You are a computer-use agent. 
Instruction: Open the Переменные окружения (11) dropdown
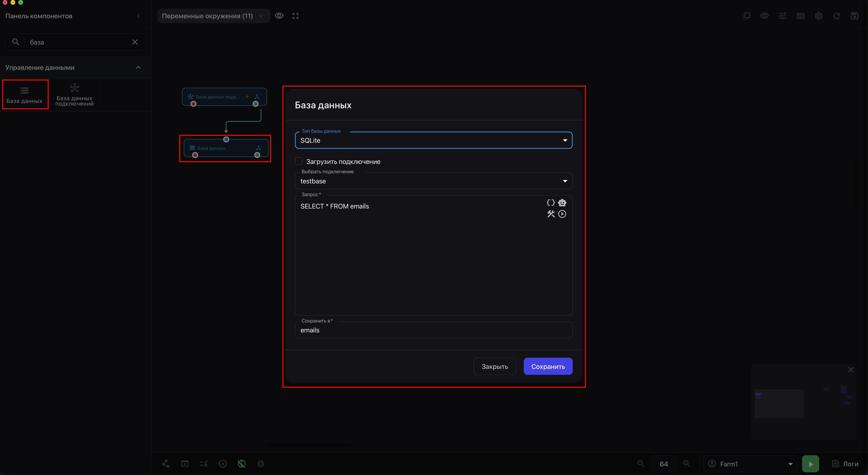pyautogui.click(x=214, y=16)
